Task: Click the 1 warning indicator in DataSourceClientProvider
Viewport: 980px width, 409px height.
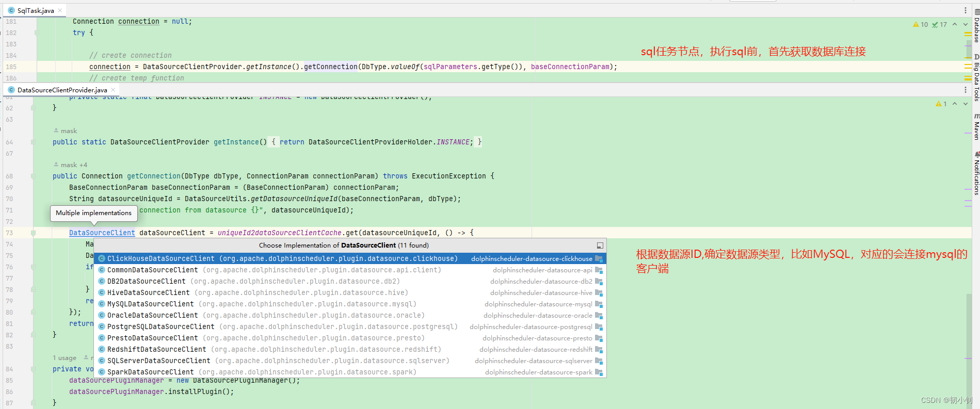Action: click(941, 104)
